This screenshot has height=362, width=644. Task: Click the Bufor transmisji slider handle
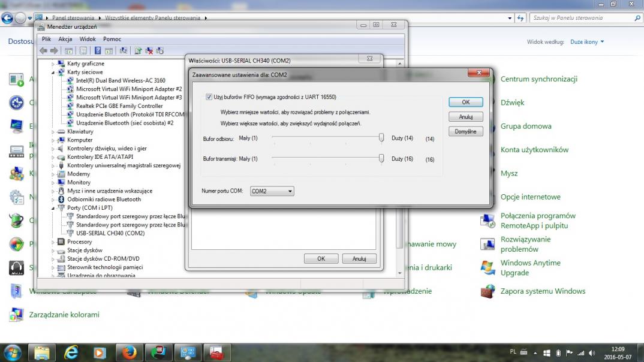click(381, 158)
